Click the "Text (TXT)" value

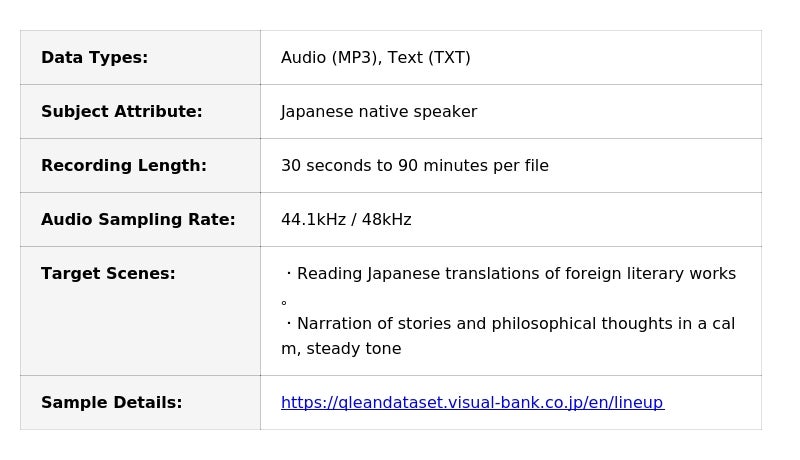pyautogui.click(x=429, y=58)
